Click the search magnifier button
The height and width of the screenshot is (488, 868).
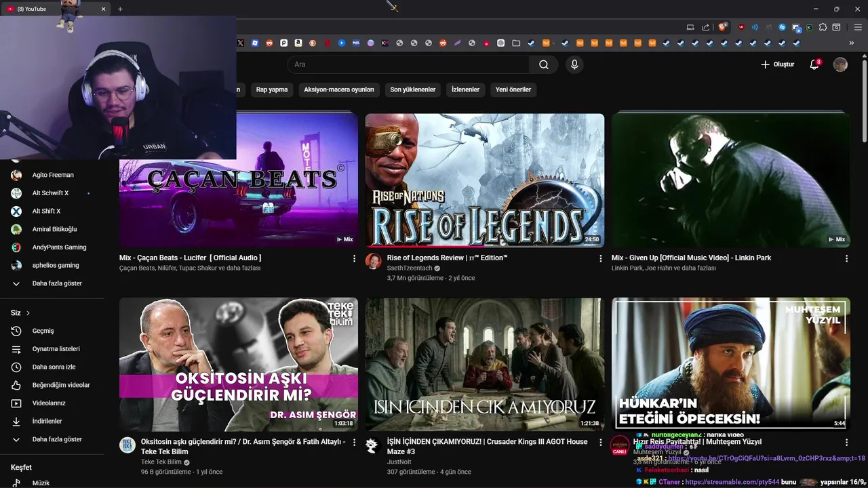tap(544, 64)
